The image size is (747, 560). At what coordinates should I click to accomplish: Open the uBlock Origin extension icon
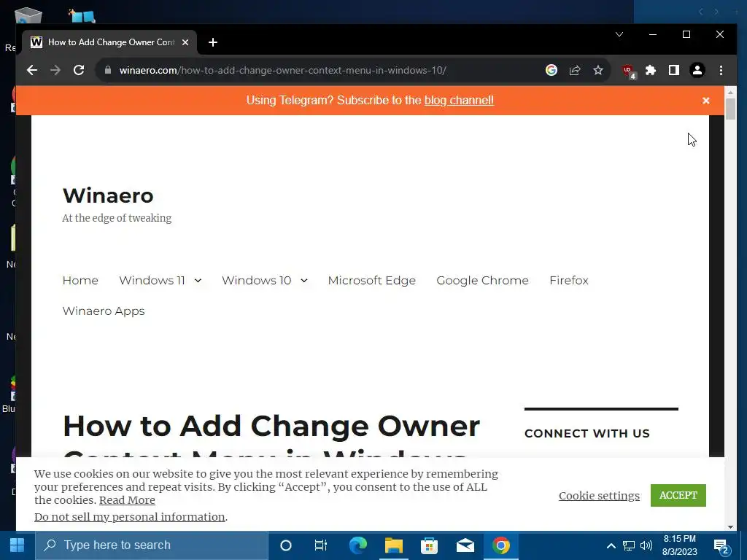click(x=629, y=71)
